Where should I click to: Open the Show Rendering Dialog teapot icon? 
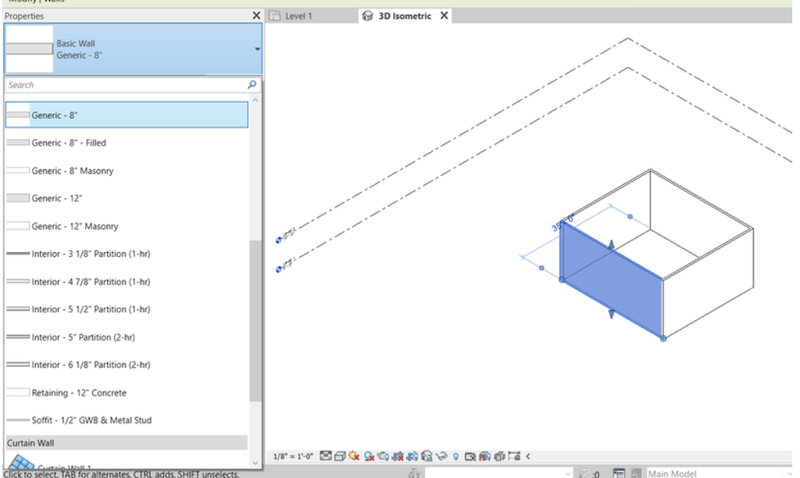383,456
